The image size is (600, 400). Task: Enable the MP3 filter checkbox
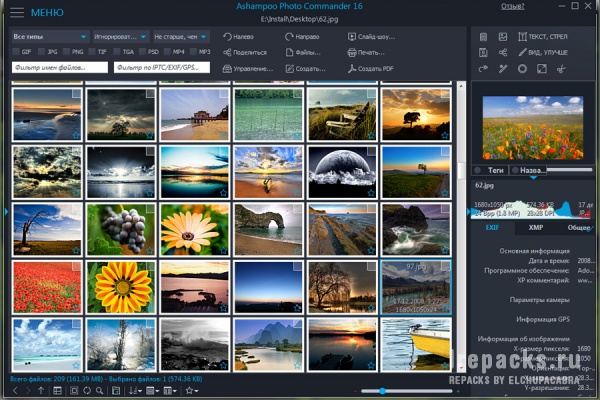pos(193,52)
